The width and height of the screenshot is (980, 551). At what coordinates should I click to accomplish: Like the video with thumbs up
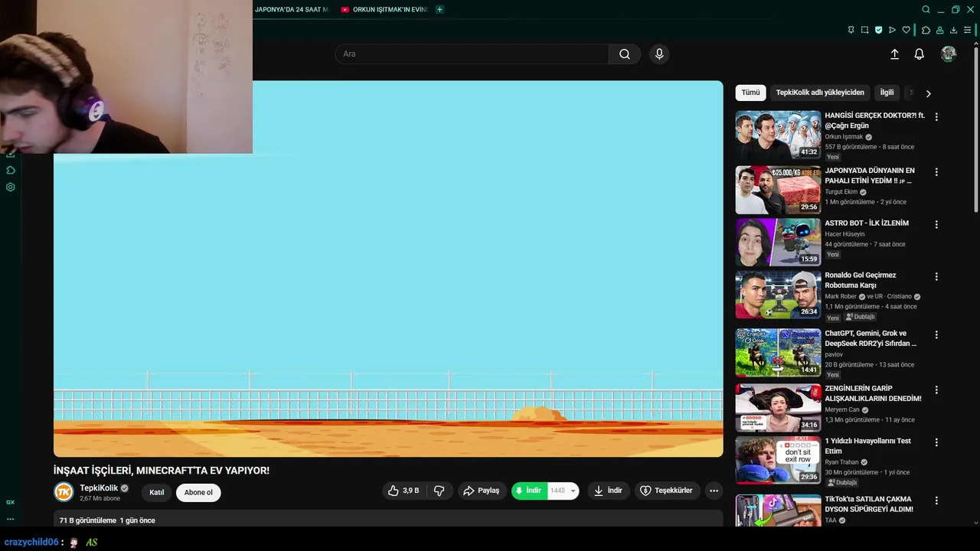(404, 491)
